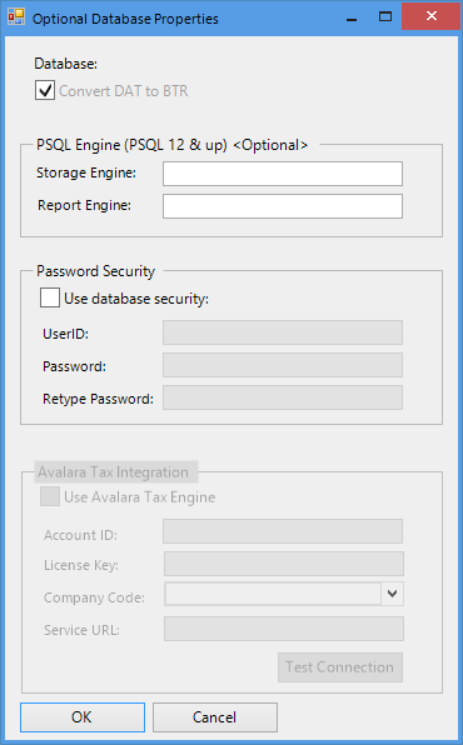Click the Storage Engine text field
The image size is (463, 745).
click(x=283, y=174)
